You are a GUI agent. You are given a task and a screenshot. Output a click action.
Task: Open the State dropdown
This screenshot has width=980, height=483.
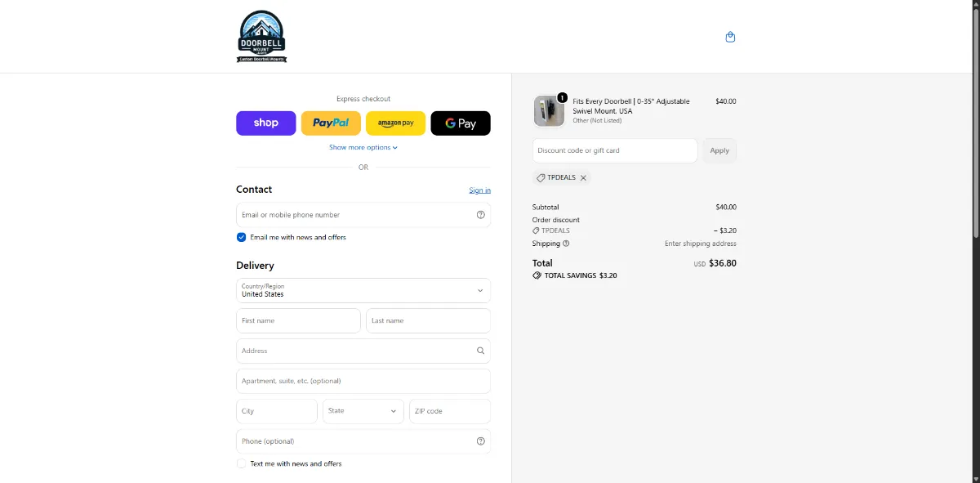[x=363, y=411]
